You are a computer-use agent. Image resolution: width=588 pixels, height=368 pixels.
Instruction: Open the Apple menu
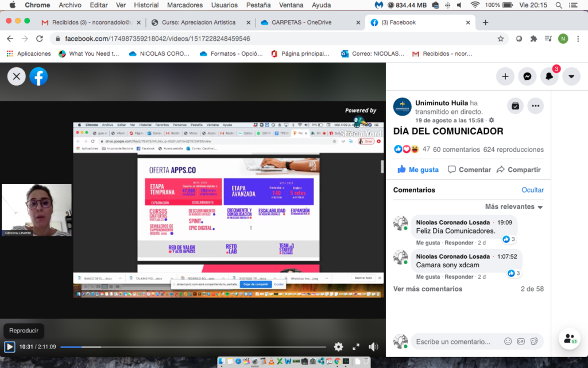coord(13,5)
